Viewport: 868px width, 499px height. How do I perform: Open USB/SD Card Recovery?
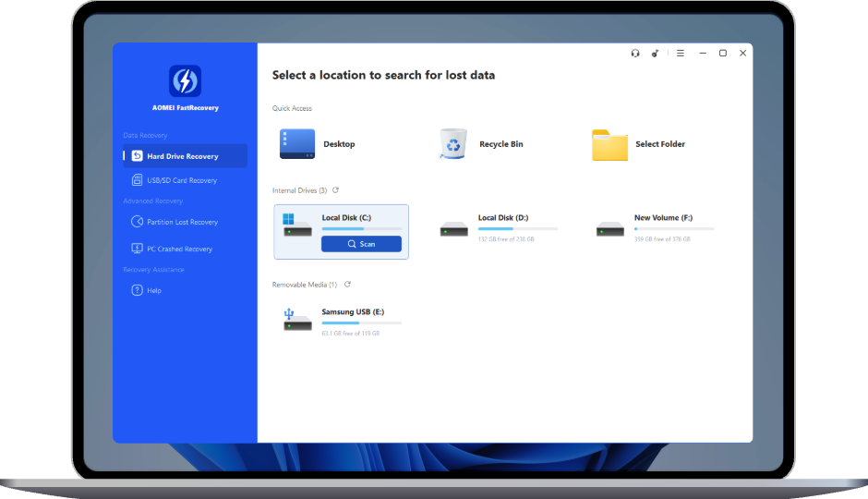pyautogui.click(x=181, y=180)
